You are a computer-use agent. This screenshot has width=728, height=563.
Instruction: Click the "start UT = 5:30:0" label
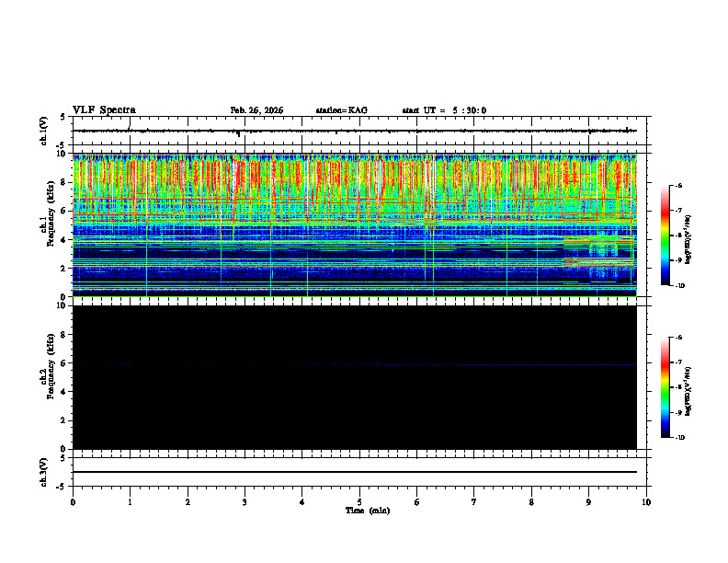coord(444,110)
